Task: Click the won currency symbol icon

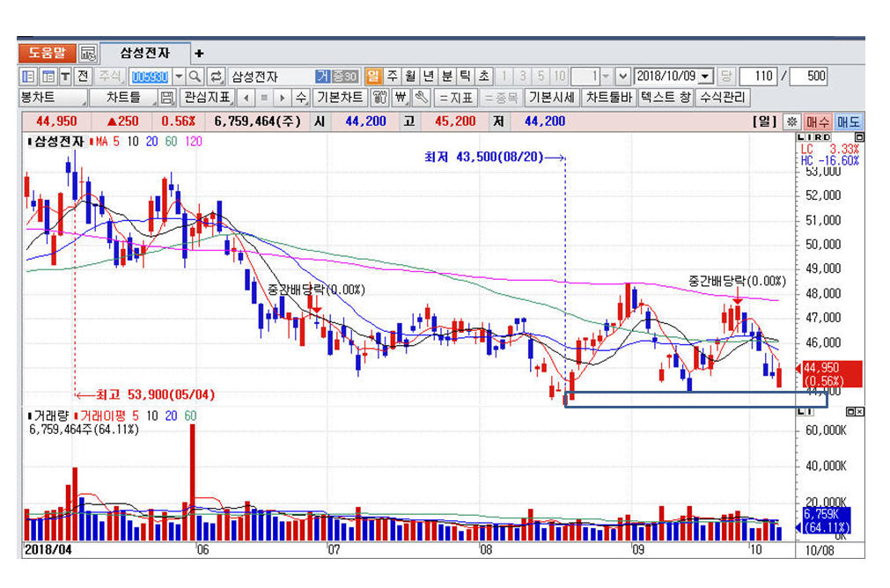Action: [x=401, y=98]
